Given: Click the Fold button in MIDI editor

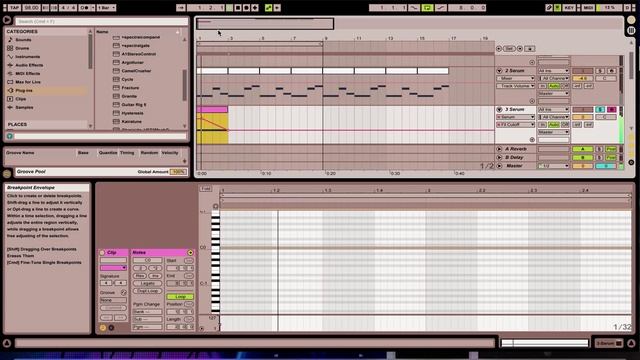Looking at the screenshot, I should click(x=205, y=189).
